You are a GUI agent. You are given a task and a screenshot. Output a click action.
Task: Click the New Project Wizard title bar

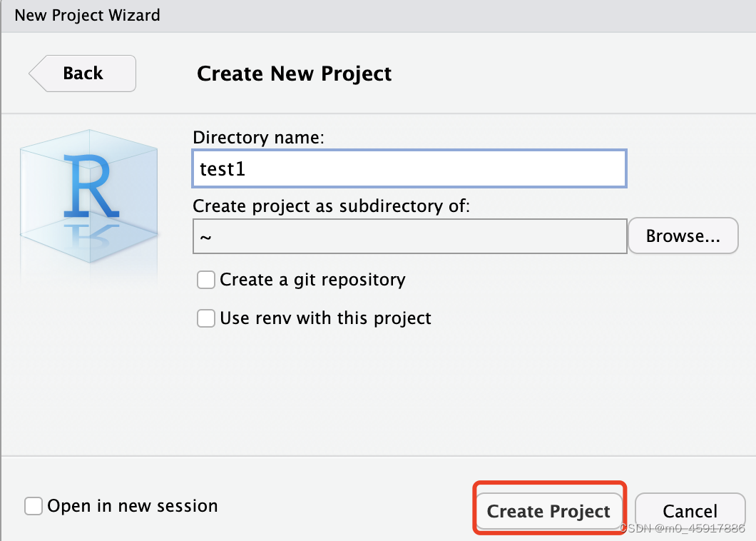[87, 15]
